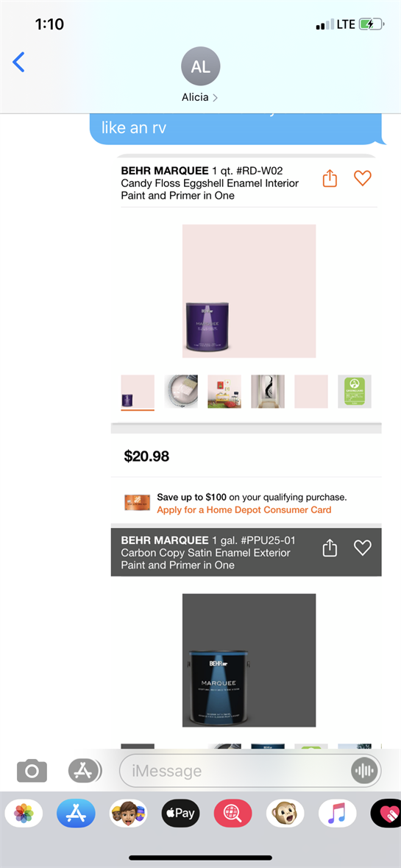Image resolution: width=401 pixels, height=868 pixels.
Task: Open the red globe search images icon
Action: pos(233,814)
